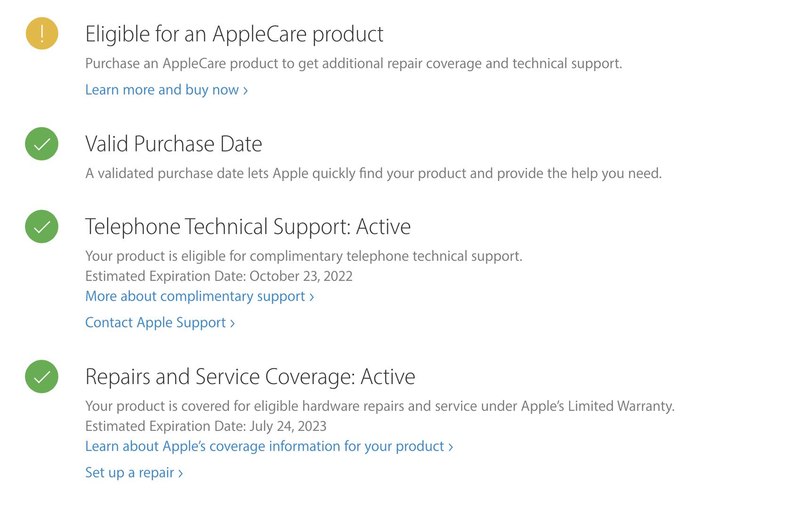Click the validated purchase date description text

374,173
